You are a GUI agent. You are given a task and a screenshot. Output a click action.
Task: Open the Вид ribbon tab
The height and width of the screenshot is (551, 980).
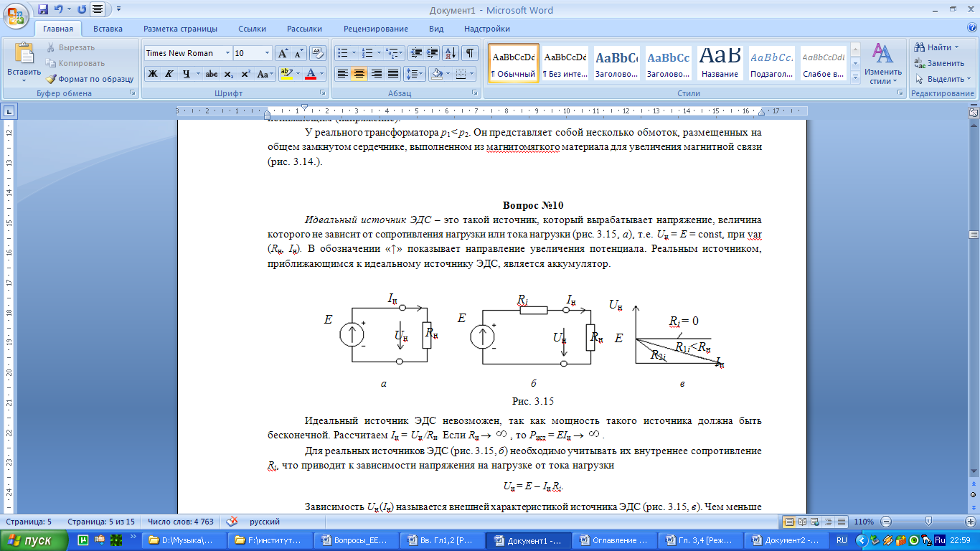[x=436, y=29]
